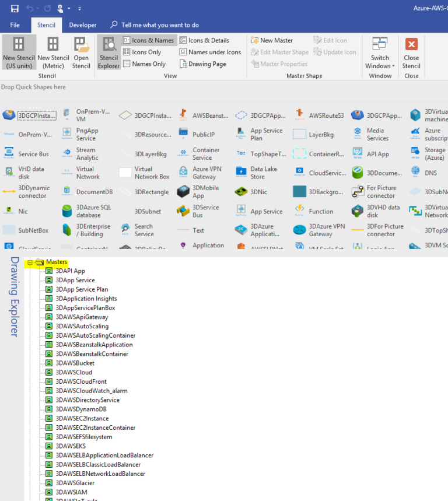Click the Redo icon in quick access toolbar
Viewport: 448px width, 501px height.
point(47,9)
